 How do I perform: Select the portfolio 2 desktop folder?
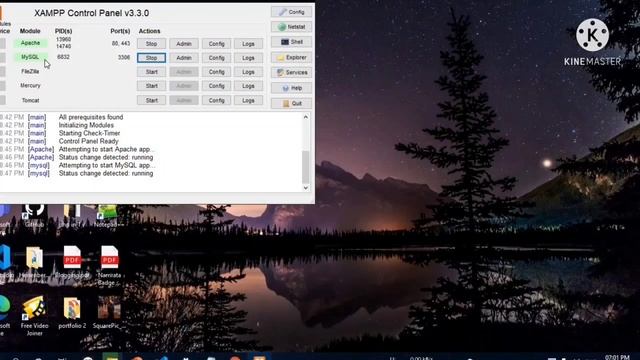(x=72, y=313)
